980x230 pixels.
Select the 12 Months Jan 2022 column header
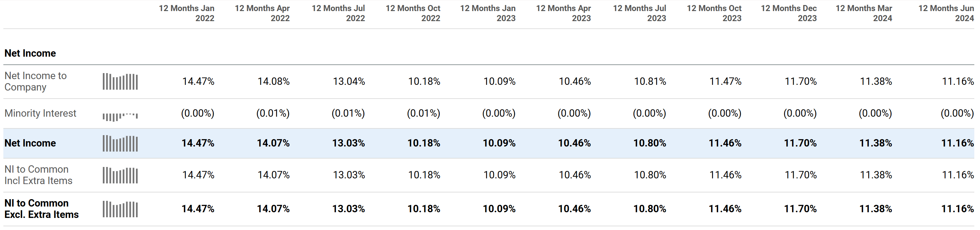187,13
